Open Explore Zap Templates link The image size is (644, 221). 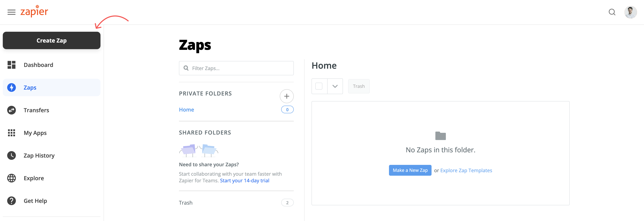tap(466, 170)
